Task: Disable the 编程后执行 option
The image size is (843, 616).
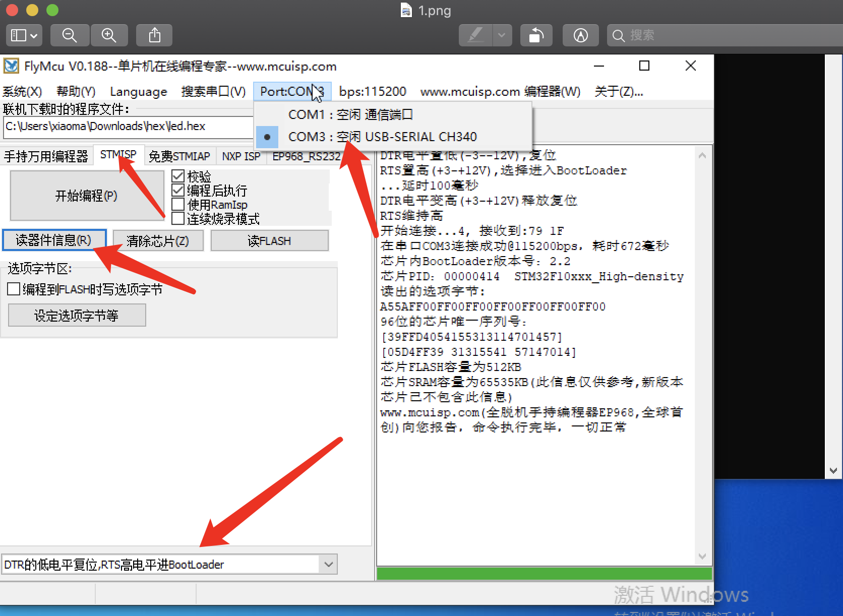Action: pyautogui.click(x=178, y=190)
